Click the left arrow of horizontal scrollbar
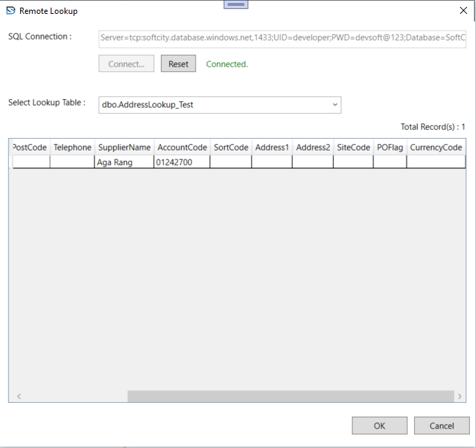The width and height of the screenshot is (476, 448). tap(19, 396)
